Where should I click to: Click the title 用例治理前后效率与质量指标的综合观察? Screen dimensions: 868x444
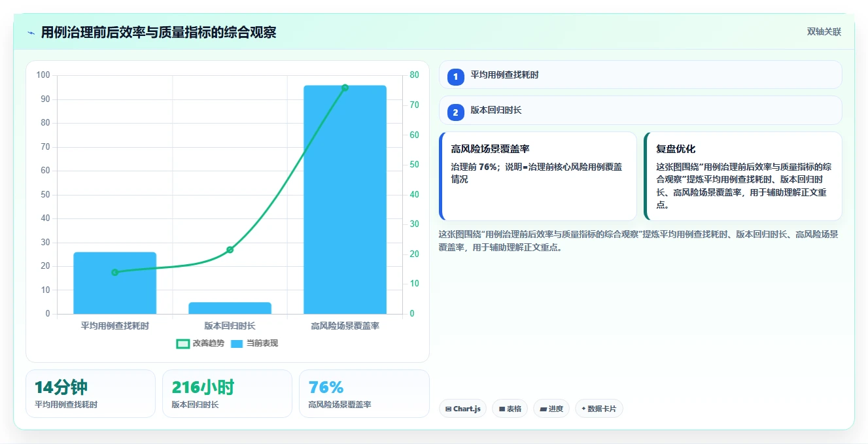[158, 33]
